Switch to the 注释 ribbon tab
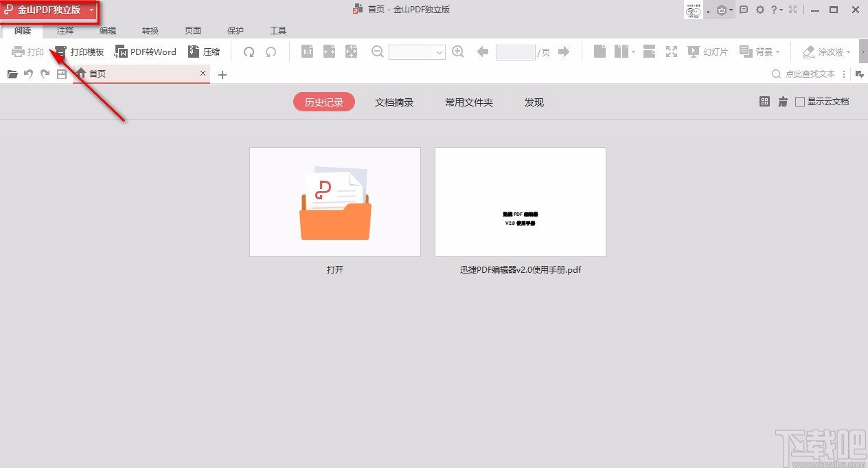Screen dimensions: 868x468 65,30
